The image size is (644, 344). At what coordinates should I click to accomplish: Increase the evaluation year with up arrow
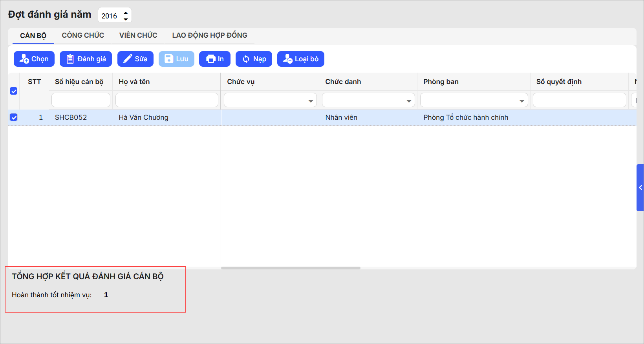click(x=126, y=13)
